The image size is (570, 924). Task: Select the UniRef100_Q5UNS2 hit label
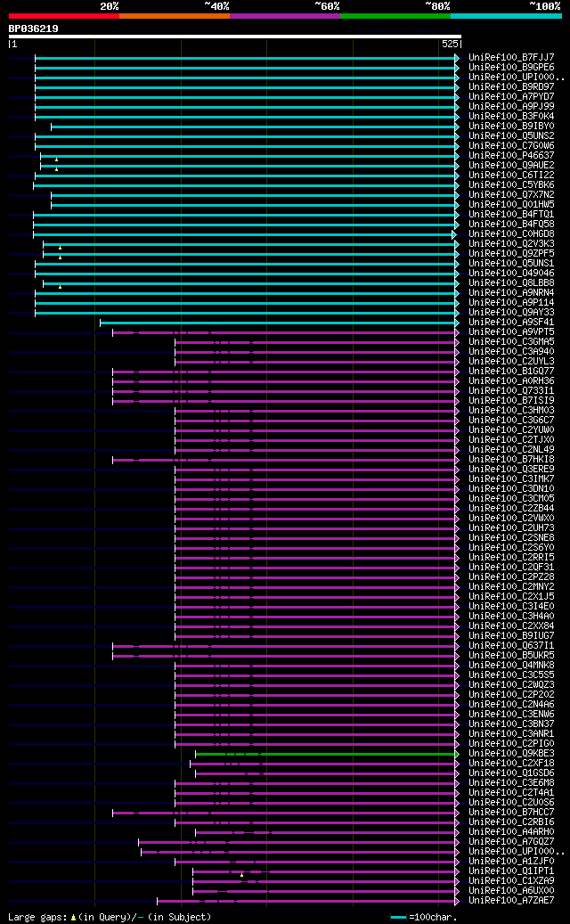click(x=511, y=136)
